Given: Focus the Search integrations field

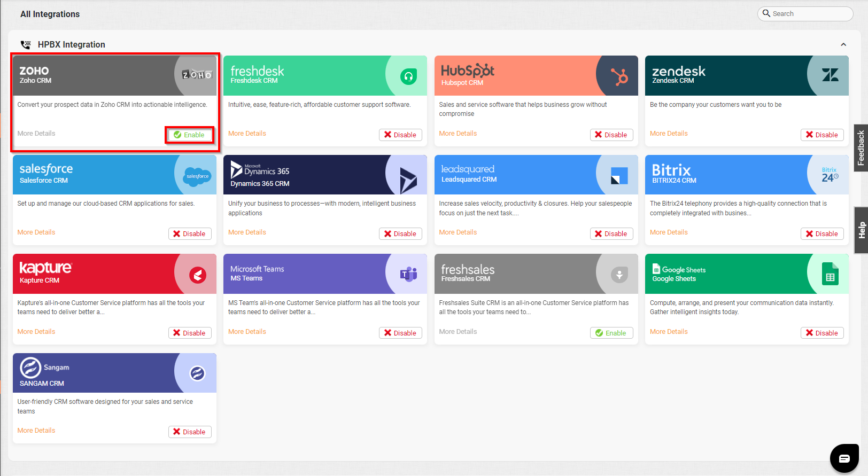Looking at the screenshot, I should click(x=805, y=14).
